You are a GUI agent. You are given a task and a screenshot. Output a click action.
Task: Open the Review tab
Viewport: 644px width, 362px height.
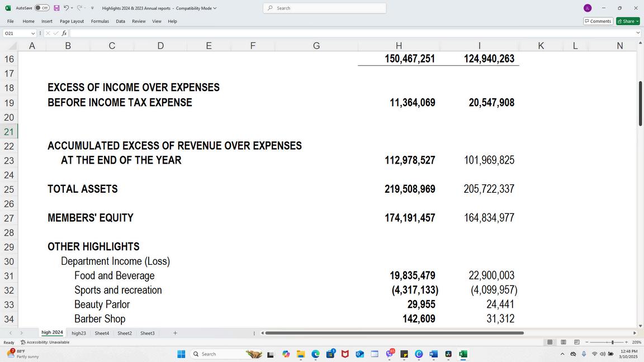point(139,21)
